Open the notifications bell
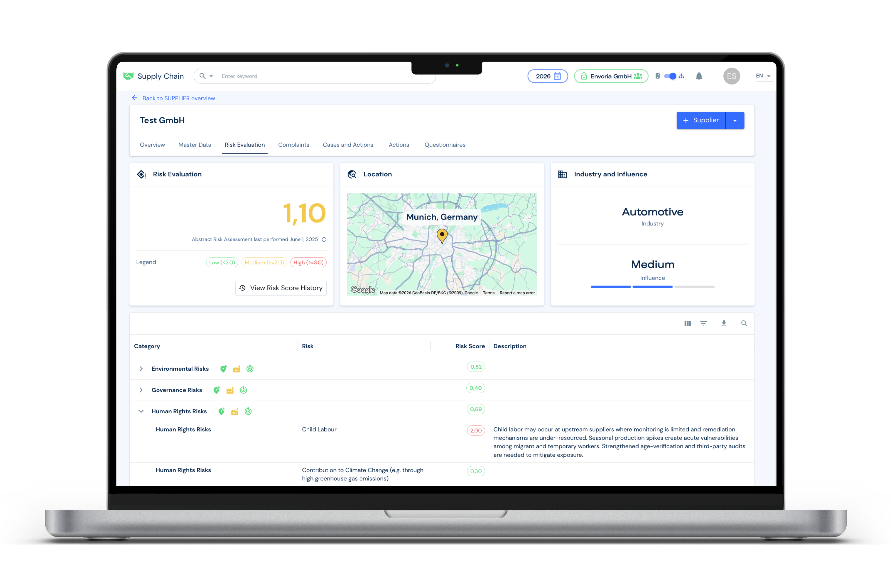This screenshot has width=891, height=588. point(699,76)
